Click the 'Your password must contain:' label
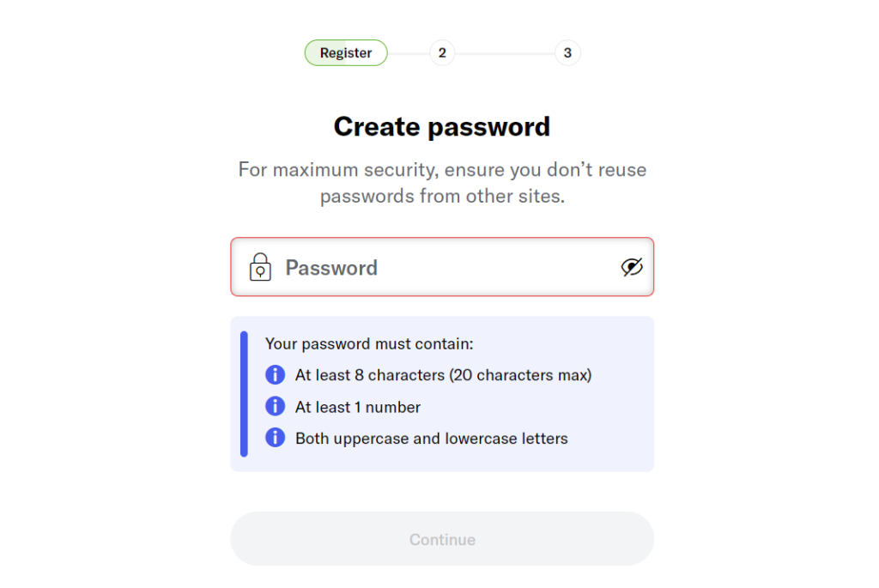879x588 pixels. (369, 344)
